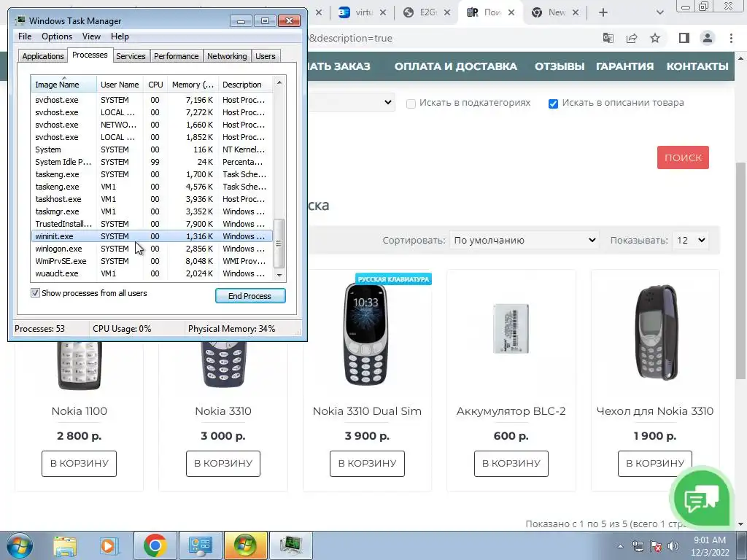Open Chrome three-dot menu
The height and width of the screenshot is (560, 747).
pyautogui.click(x=731, y=38)
